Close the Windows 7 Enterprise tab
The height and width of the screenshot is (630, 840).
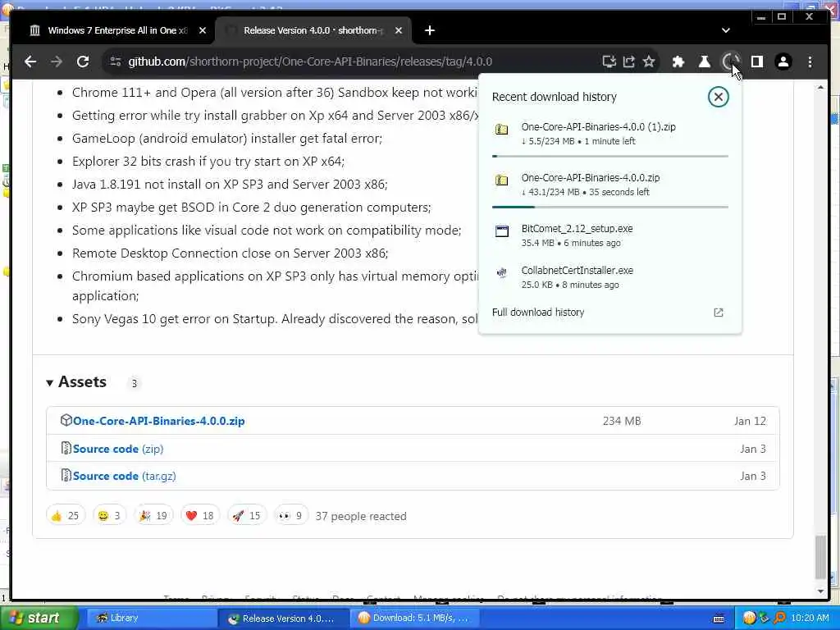coord(203,30)
